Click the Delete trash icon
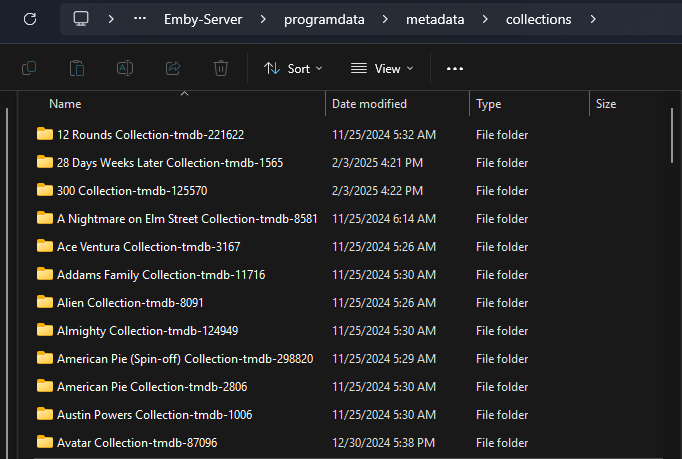Viewport: 682px width, 459px height. [x=221, y=68]
